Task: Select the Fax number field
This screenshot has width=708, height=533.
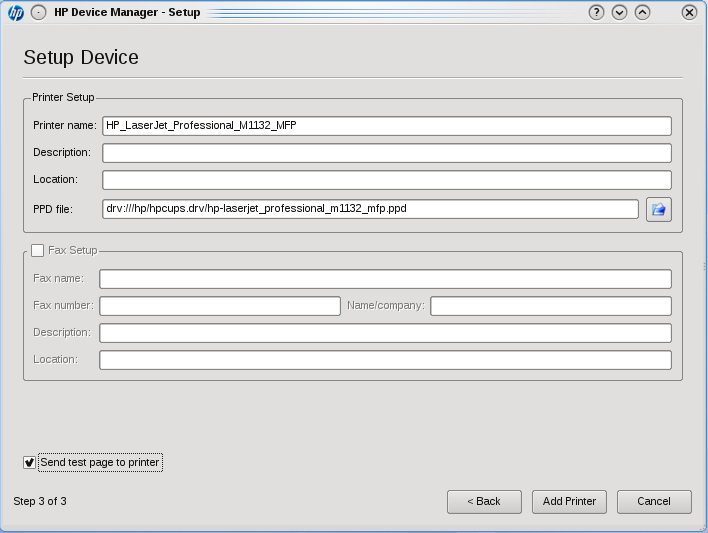Action: (x=220, y=306)
